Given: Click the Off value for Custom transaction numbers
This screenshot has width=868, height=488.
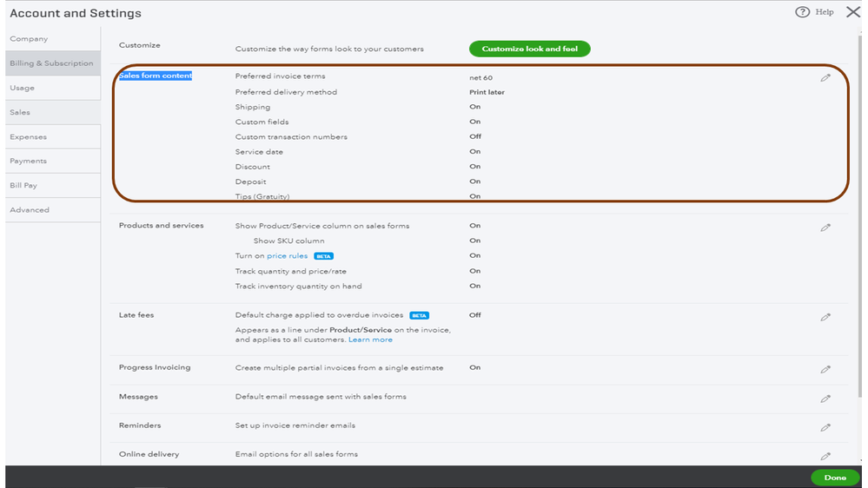Looking at the screenshot, I should 475,136.
